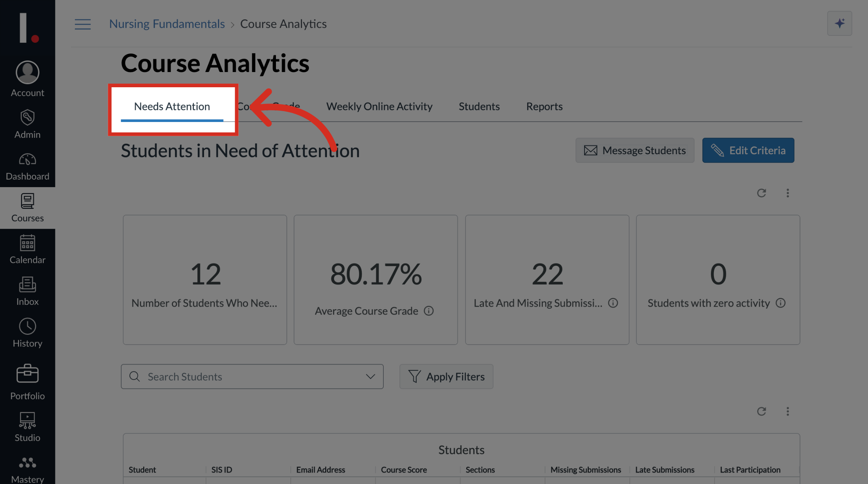This screenshot has height=484, width=868.
Task: Toggle the hamburger navigation menu
Action: point(82,24)
